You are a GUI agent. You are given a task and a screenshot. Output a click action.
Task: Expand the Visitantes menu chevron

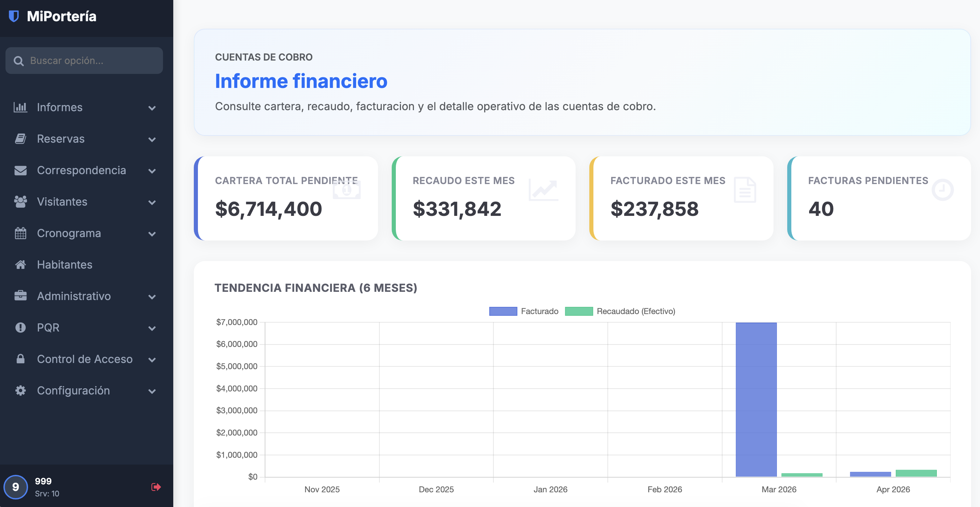click(152, 203)
